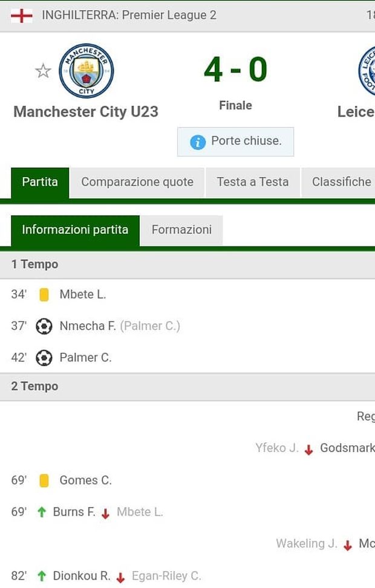The height and width of the screenshot is (588, 375).
Task: Click the goal ball icon at 42'
Action: [44, 358]
